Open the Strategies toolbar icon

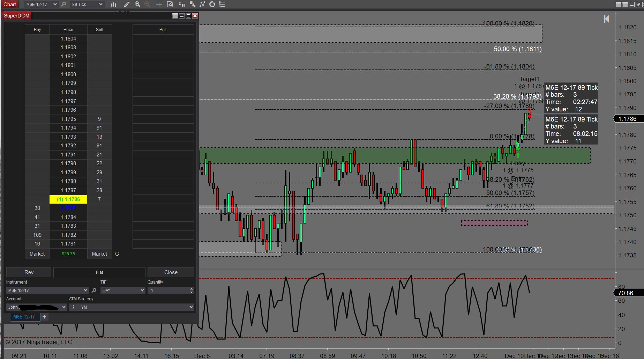click(x=212, y=5)
